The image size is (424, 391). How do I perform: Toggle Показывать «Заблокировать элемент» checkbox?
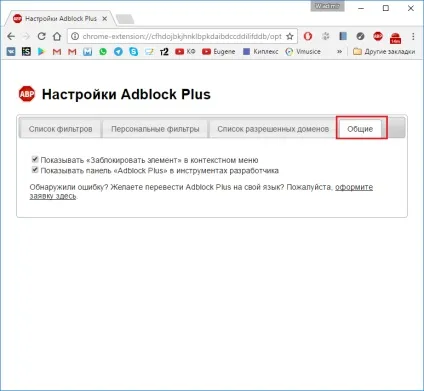click(35, 159)
